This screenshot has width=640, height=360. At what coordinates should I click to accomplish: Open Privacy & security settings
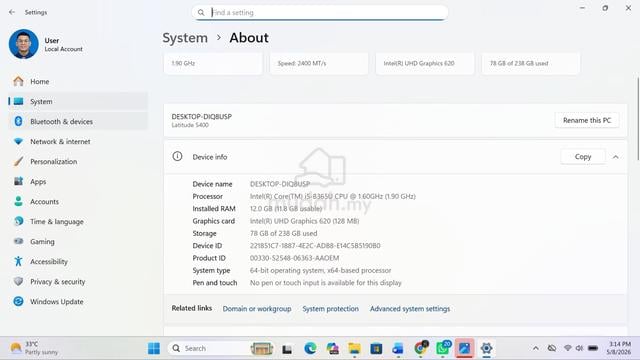pyautogui.click(x=78, y=282)
